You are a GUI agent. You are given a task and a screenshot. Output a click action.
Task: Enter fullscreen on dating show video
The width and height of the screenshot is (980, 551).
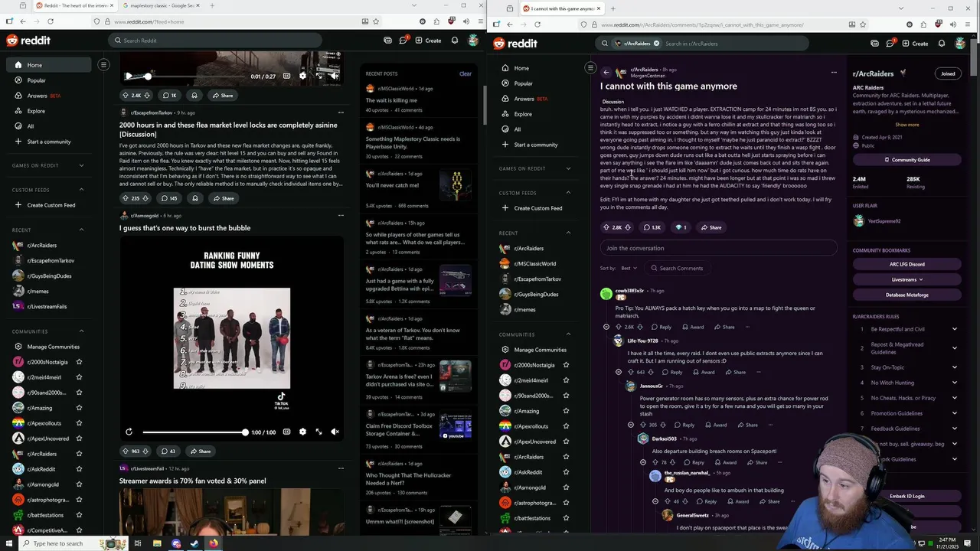click(x=318, y=432)
